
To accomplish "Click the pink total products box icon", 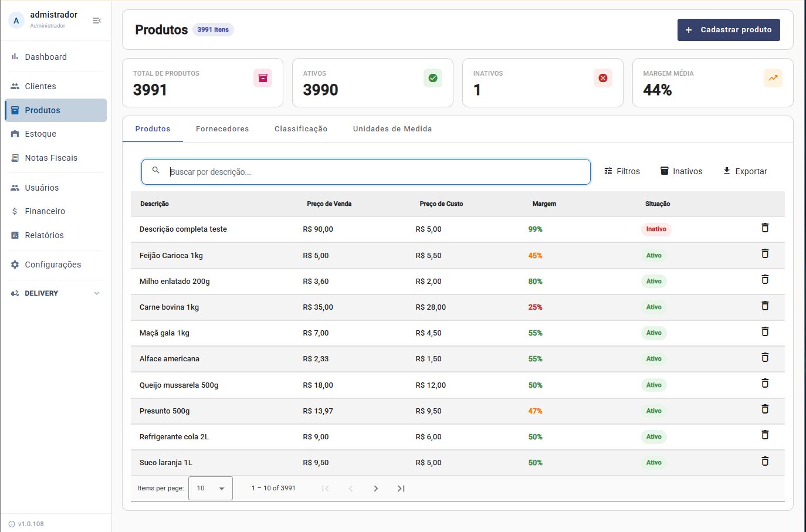I will (263, 78).
